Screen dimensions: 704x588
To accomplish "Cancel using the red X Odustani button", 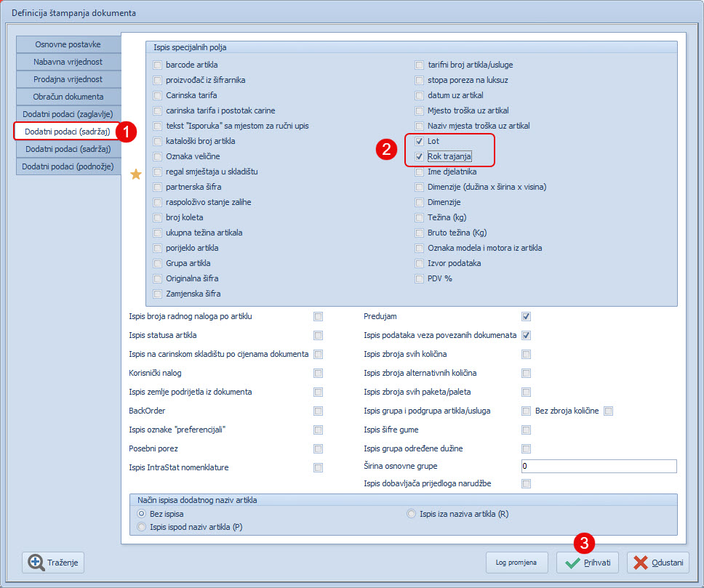I will (657, 563).
